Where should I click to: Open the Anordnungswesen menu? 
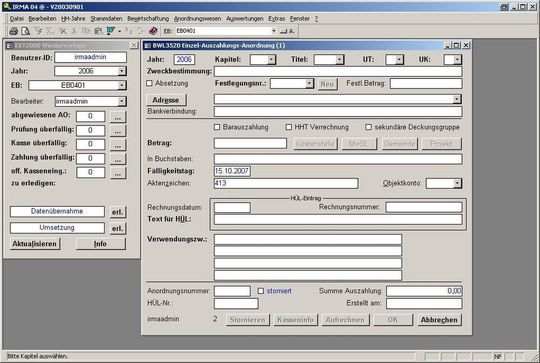[x=197, y=19]
